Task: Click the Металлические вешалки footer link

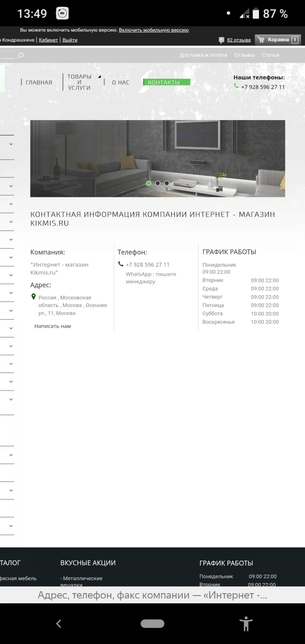Action: tap(81, 581)
